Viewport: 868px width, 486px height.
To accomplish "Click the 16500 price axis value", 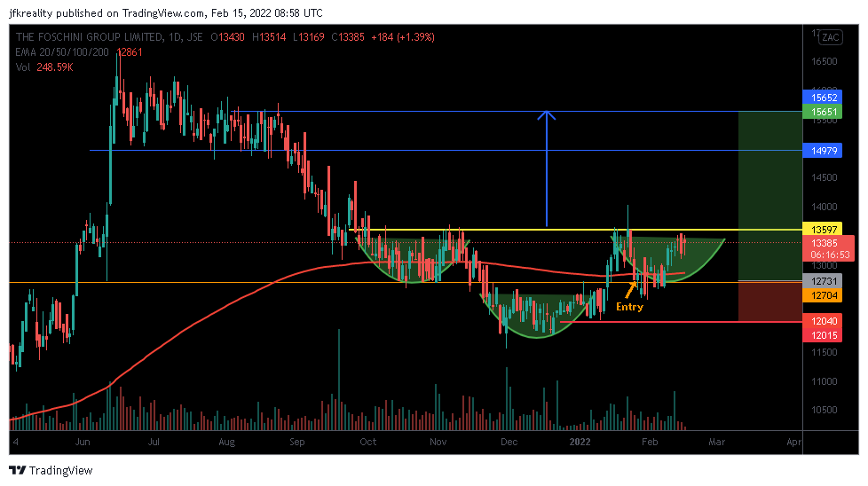I will pyautogui.click(x=825, y=61).
